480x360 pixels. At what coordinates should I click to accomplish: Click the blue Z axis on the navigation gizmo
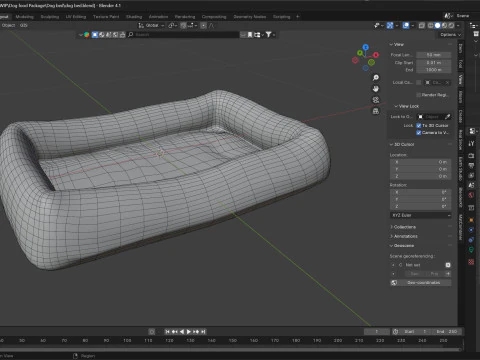pos(366,47)
